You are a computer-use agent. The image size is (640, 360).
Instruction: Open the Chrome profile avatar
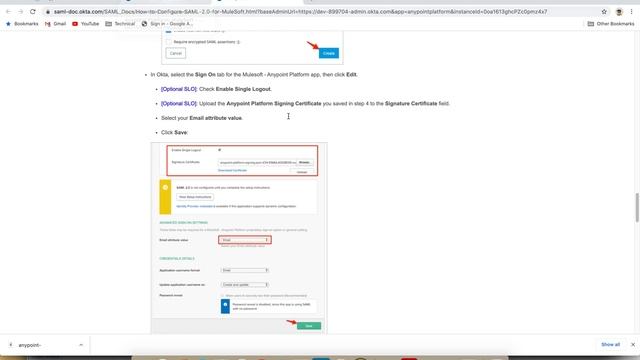tap(619, 12)
